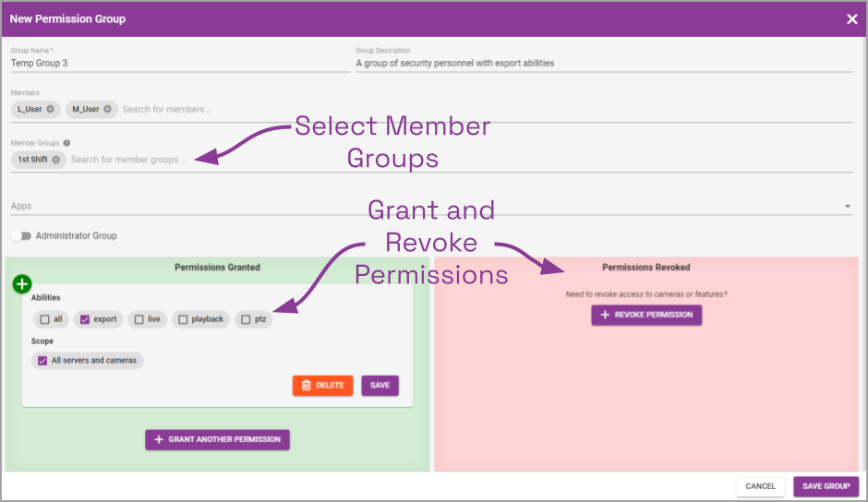Screen dimensions: 868x502
Task: Click the Group Name input field
Action: [x=180, y=64]
